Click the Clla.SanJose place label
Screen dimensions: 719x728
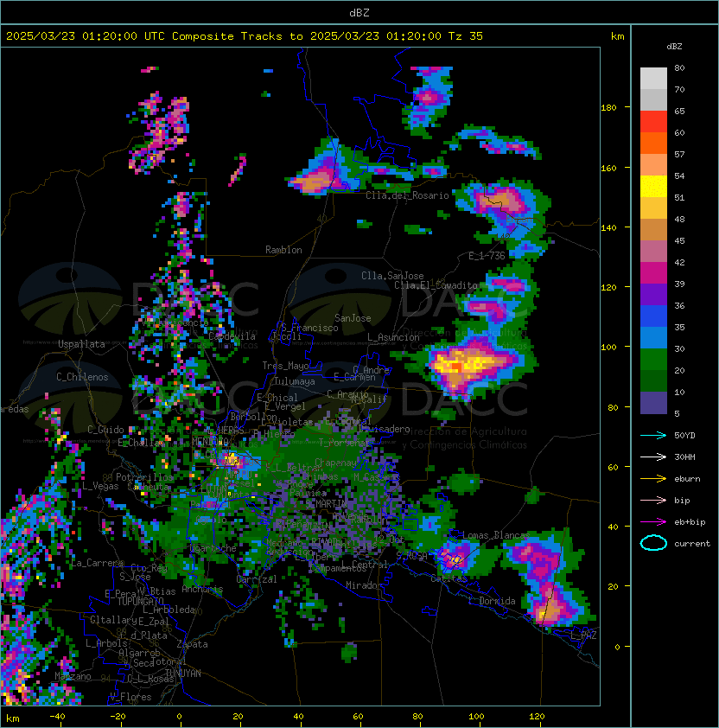pyautogui.click(x=392, y=276)
